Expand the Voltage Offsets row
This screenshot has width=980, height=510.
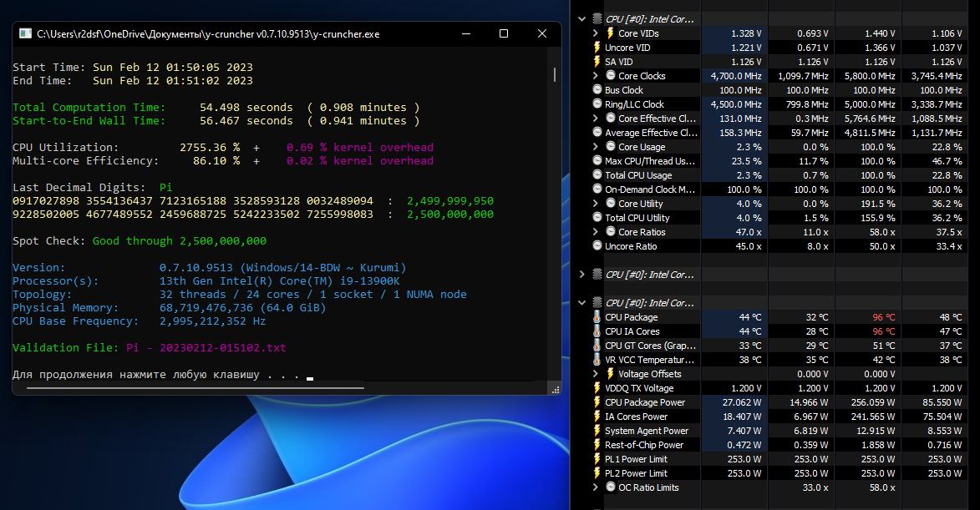pos(596,374)
